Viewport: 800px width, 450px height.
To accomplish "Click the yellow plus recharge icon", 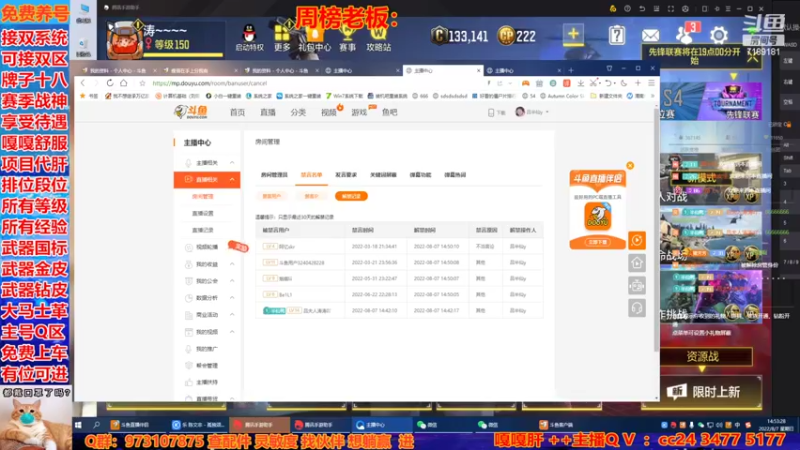I will point(573,34).
